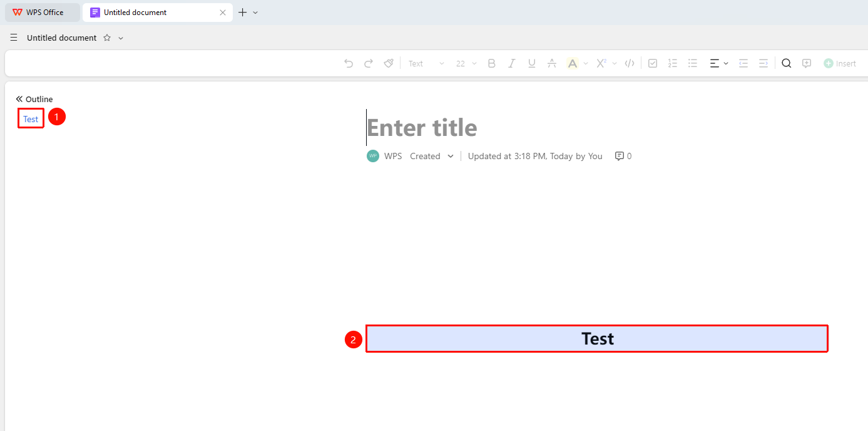Add a comment from the toolbar
This screenshot has height=431, width=868.
[x=807, y=63]
